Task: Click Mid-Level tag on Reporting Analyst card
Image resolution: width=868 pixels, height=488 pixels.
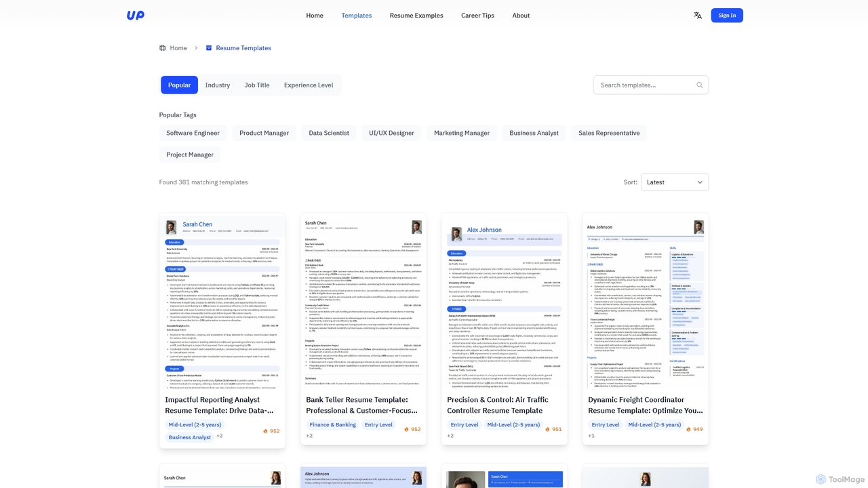Action: [x=195, y=425]
